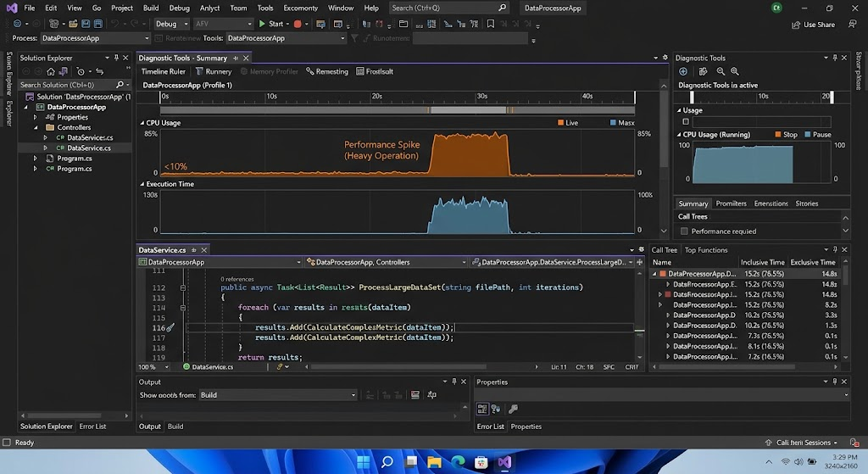The height and width of the screenshot is (474, 868).
Task: Open Windows Start menu on taskbar
Action: click(x=363, y=462)
